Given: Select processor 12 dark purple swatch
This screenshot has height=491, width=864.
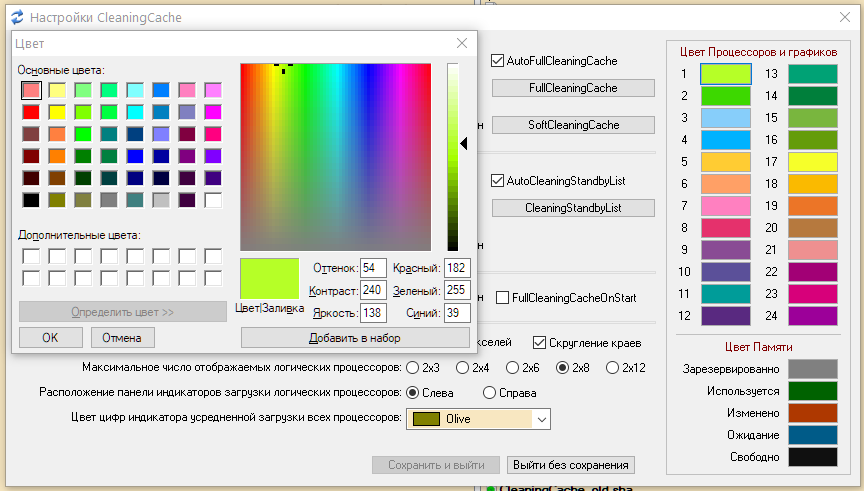Looking at the screenshot, I should tap(725, 316).
